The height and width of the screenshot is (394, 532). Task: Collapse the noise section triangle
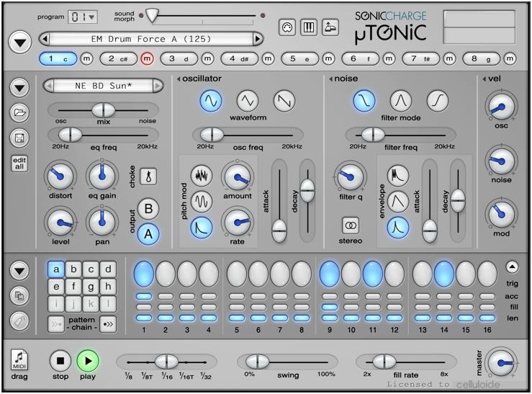(x=330, y=79)
